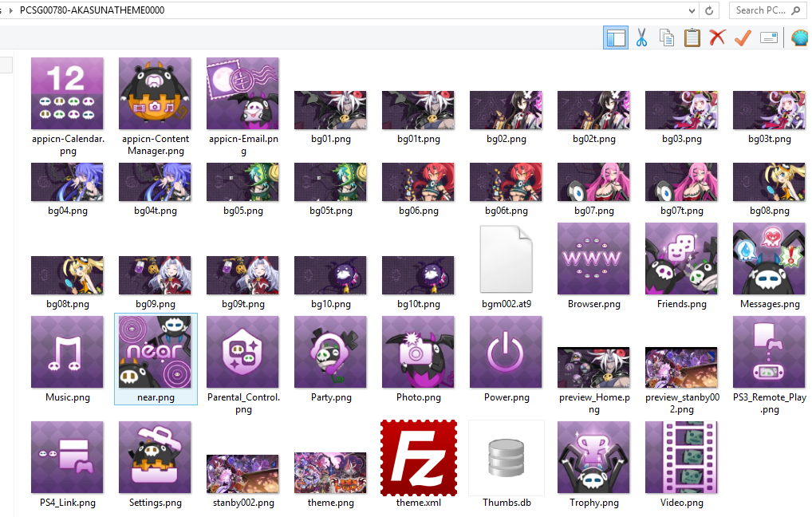Select bg08t.png thumbnail
Viewport: 812px width, 517px height.
(67, 275)
